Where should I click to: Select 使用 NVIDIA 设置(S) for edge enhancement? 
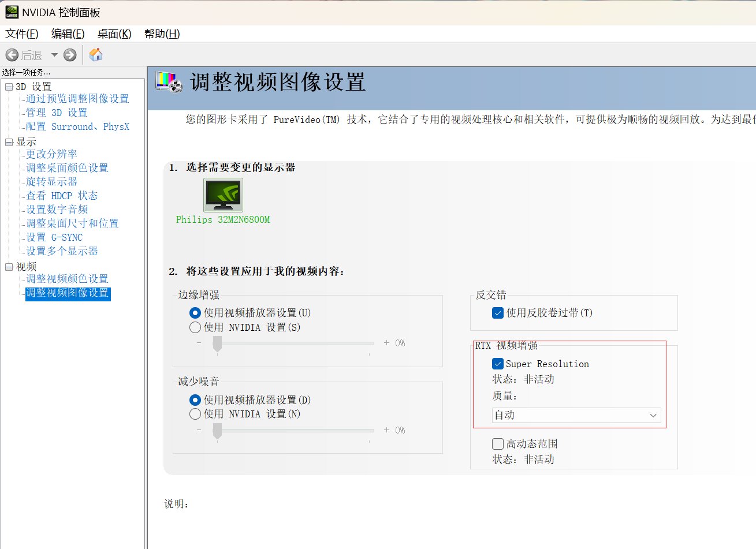(195, 327)
